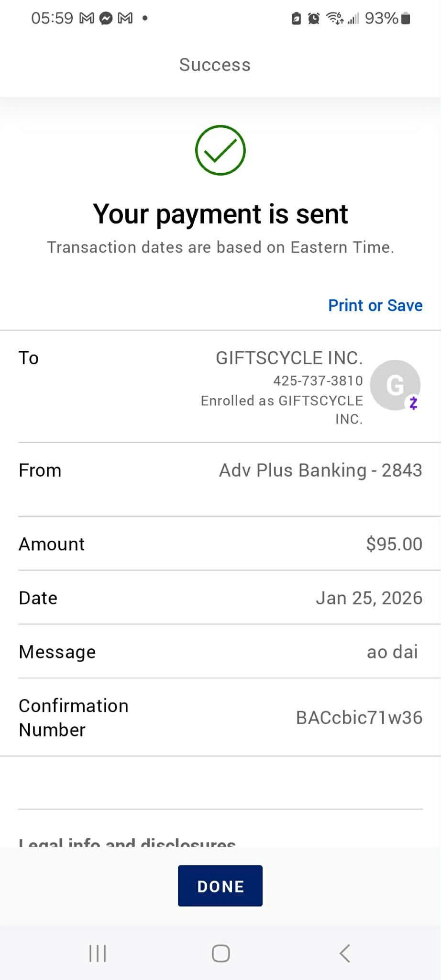Viewport: 441px width, 980px height.
Task: Tap the Wi-Fi status bar icon
Action: [x=334, y=19]
